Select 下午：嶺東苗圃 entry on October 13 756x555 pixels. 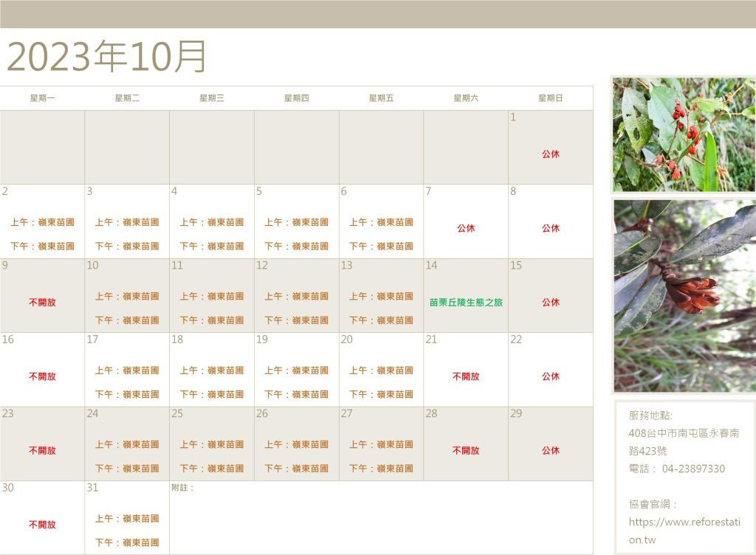tap(381, 320)
